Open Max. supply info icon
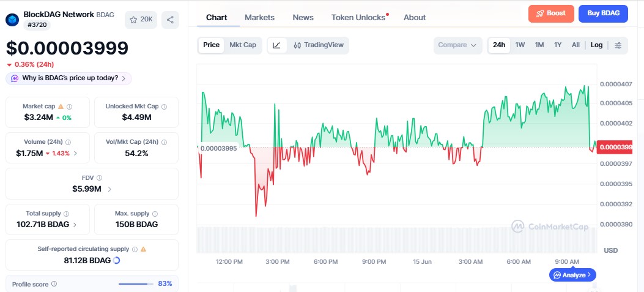The height and width of the screenshot is (292, 644). 155,214
